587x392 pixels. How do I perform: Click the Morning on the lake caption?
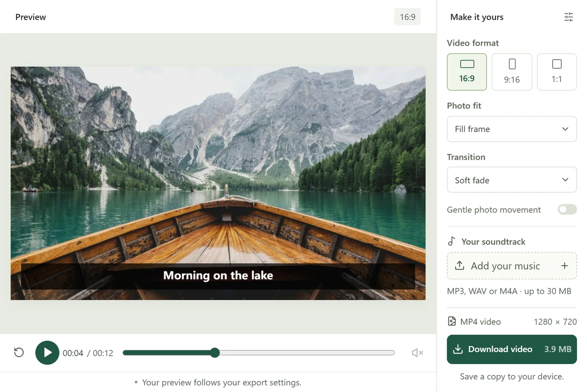click(x=218, y=276)
